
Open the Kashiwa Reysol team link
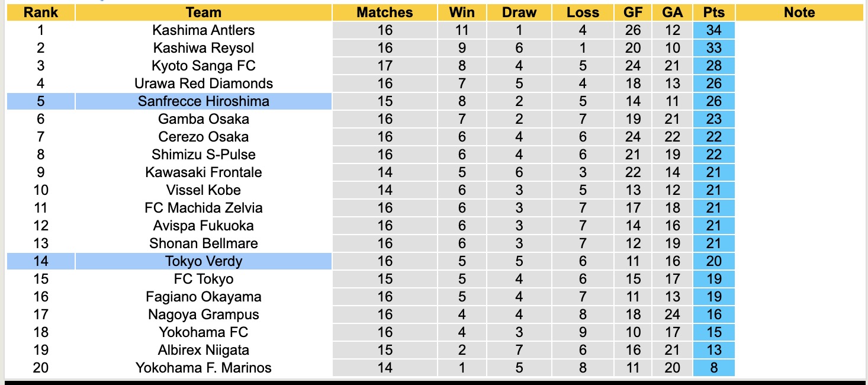pyautogui.click(x=203, y=48)
